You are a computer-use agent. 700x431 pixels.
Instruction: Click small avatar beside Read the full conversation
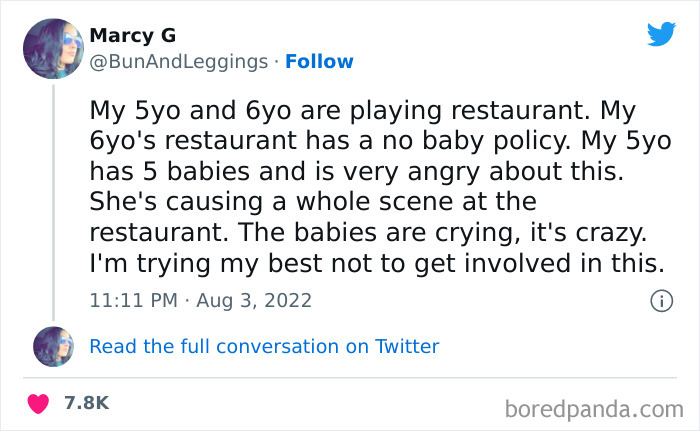pos(54,347)
